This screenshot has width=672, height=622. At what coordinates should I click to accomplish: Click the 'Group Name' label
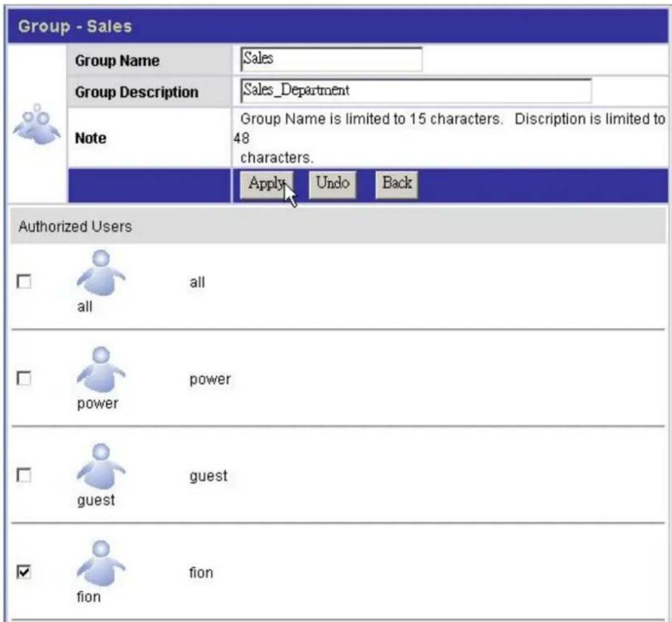click(117, 61)
